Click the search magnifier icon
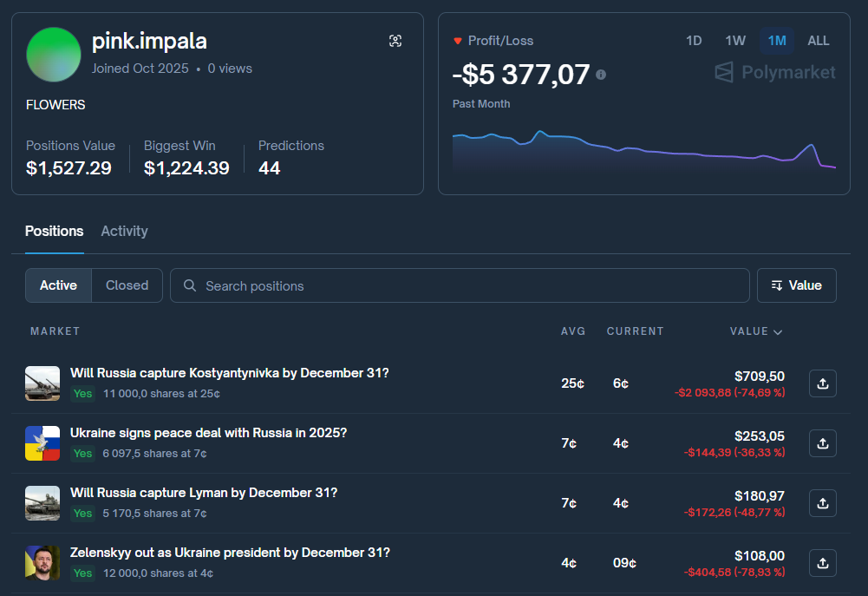The image size is (868, 596). [x=189, y=285]
